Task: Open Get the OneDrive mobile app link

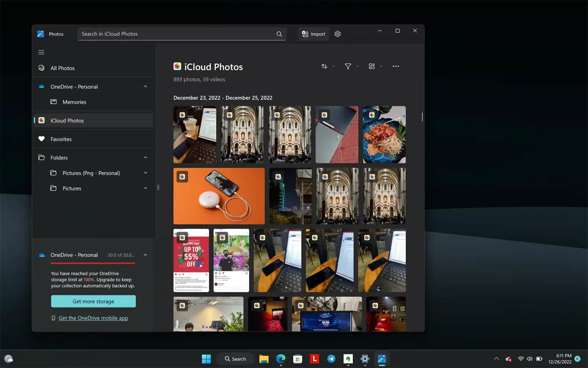Action: (x=93, y=318)
